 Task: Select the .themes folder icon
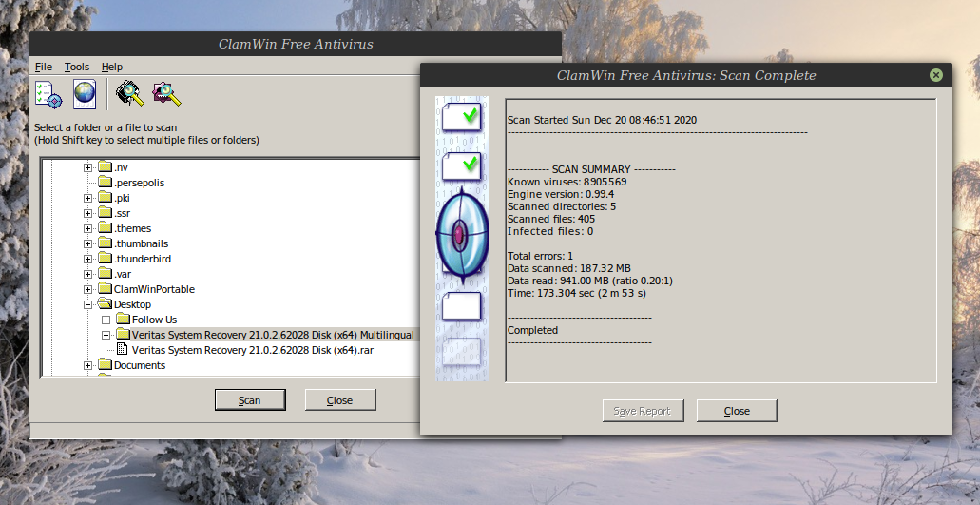click(105, 227)
